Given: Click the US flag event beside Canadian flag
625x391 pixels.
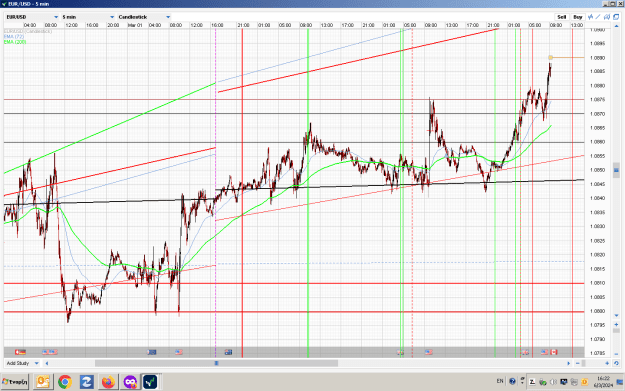Looking at the screenshot, I should 544,352.
